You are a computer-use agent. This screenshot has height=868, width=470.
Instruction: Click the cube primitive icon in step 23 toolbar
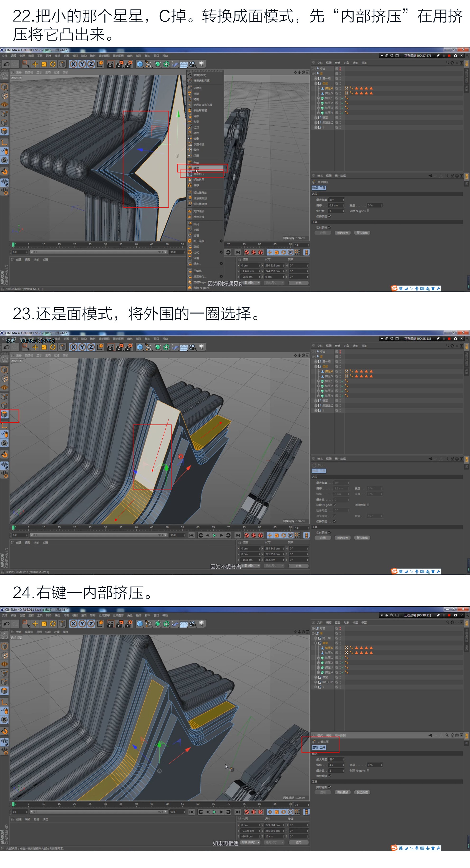point(140,347)
